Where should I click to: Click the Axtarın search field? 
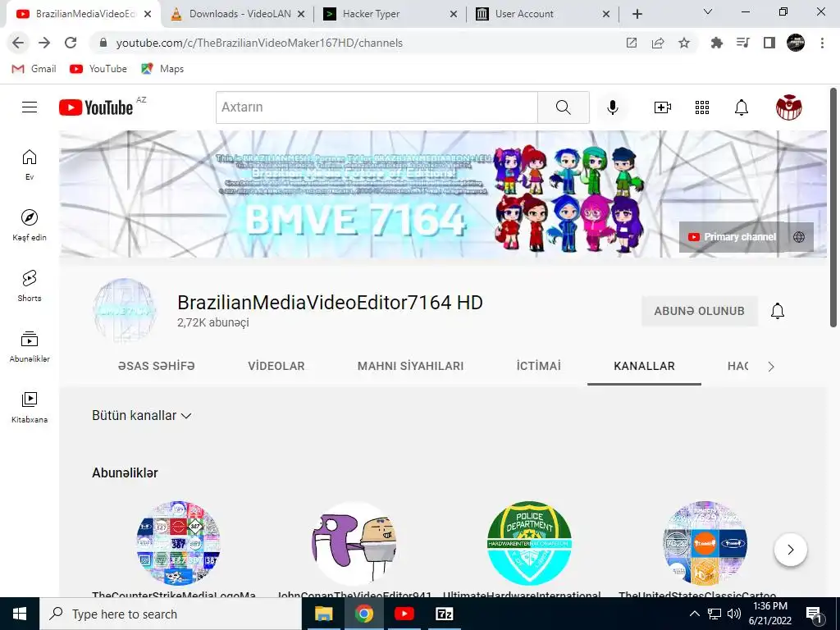[x=377, y=107]
